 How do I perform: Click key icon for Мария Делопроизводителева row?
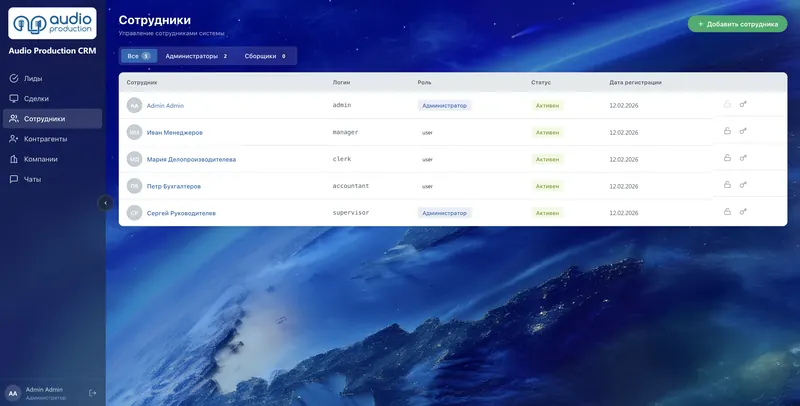pos(743,158)
